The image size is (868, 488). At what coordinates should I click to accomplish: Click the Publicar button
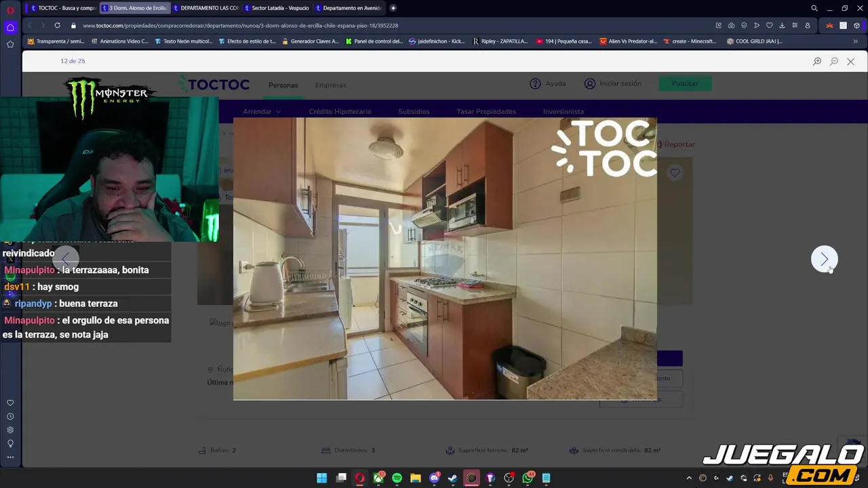click(x=685, y=83)
